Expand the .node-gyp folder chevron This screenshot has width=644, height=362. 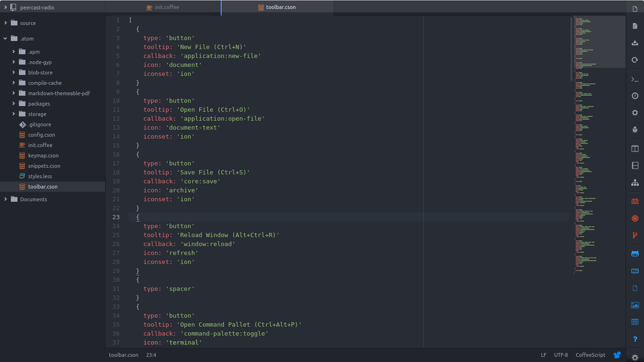click(14, 62)
